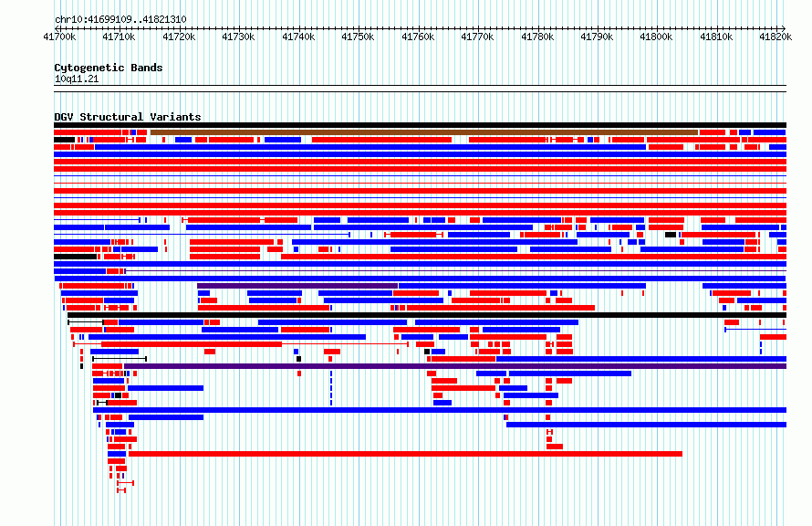Select the second long black bar below purple segment
The image size is (812, 526).
click(427, 315)
